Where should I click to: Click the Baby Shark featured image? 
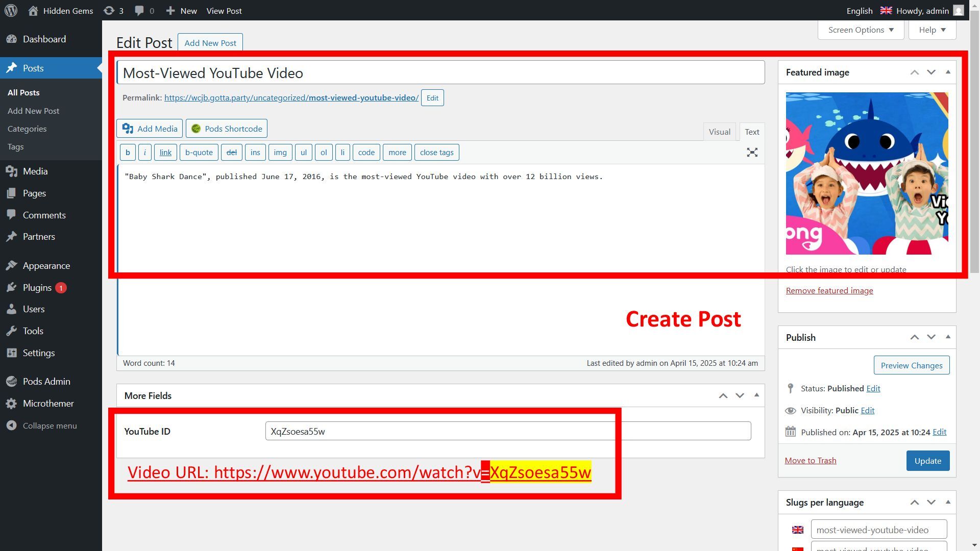pyautogui.click(x=867, y=173)
